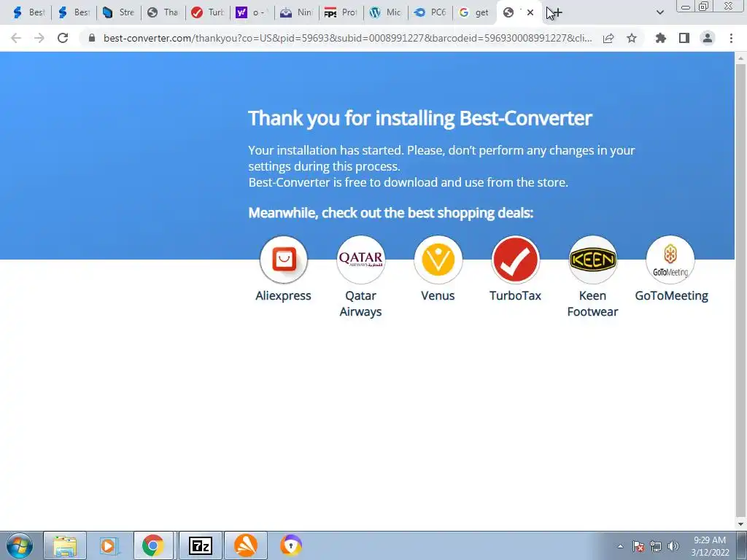Click the Keen Footwear text link
The image size is (747, 560).
592,303
